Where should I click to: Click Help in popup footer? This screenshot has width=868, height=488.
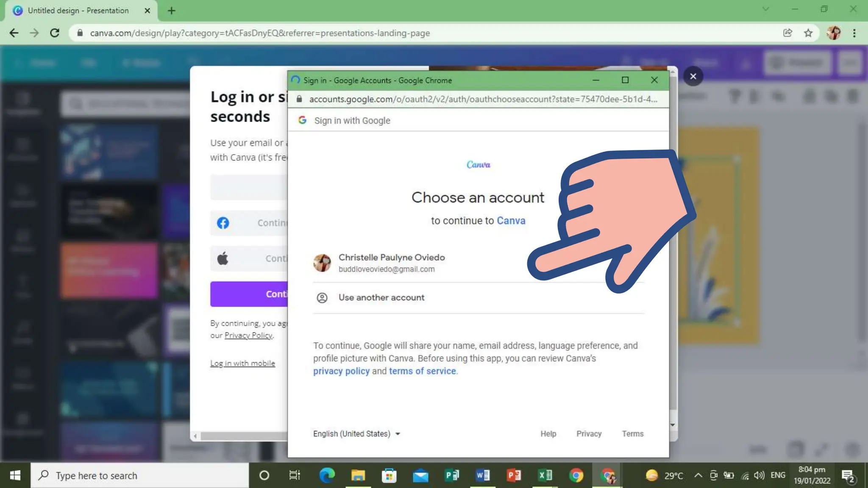548,434
